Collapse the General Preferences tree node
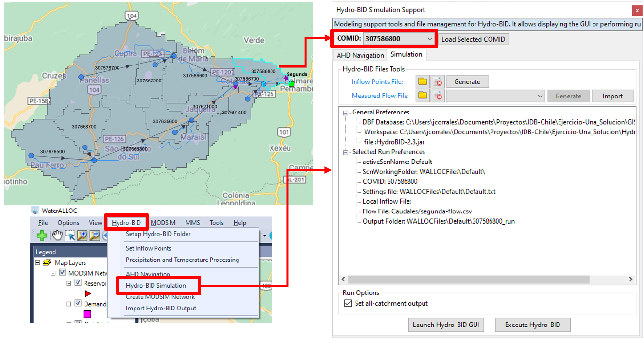Viewport: 644px width, 341px height. (346, 113)
